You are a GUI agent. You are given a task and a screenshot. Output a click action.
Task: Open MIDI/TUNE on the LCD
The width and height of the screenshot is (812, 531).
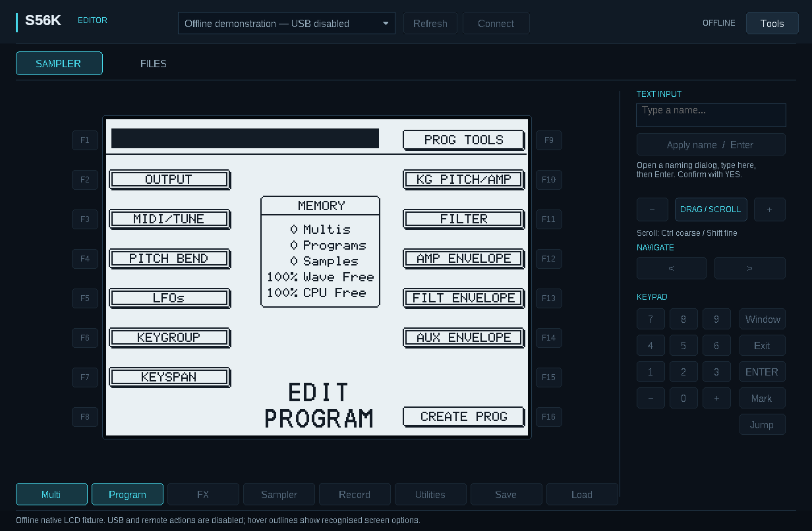tap(169, 219)
